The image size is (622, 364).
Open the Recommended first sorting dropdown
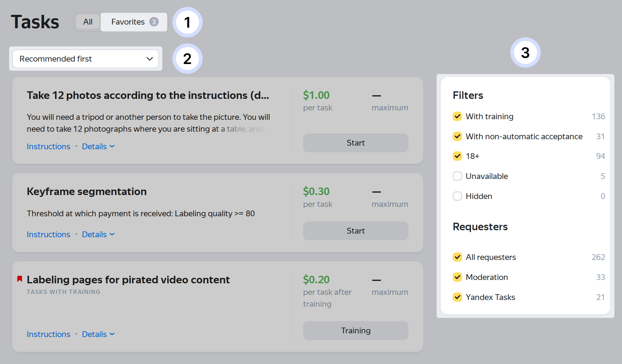(86, 59)
